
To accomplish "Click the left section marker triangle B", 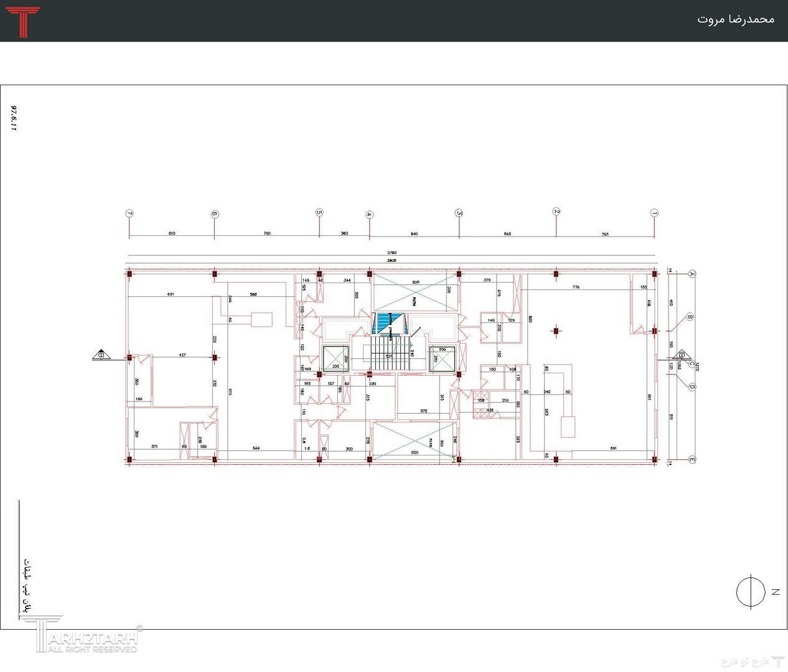I will [x=101, y=355].
